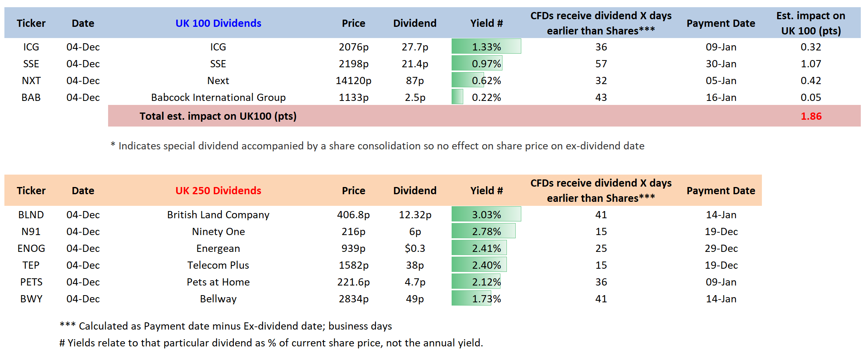
Task: Click the Est. impact on UK 100 header
Action: coord(811,23)
